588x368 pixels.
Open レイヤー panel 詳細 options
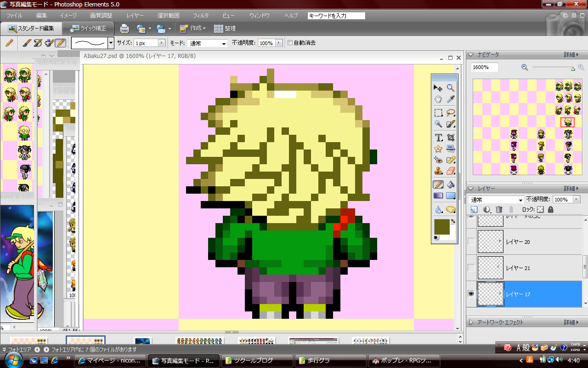[571, 189]
